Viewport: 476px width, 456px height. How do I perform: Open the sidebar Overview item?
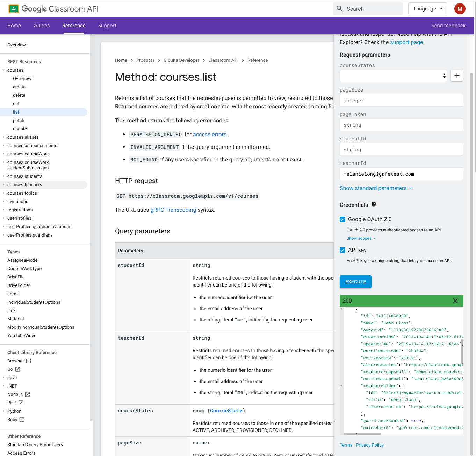16,45
